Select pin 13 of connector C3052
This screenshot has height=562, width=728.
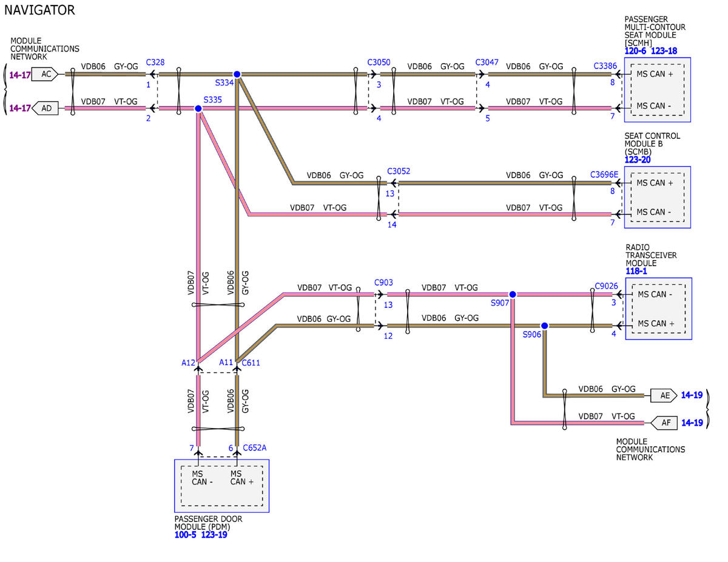pyautogui.click(x=389, y=193)
